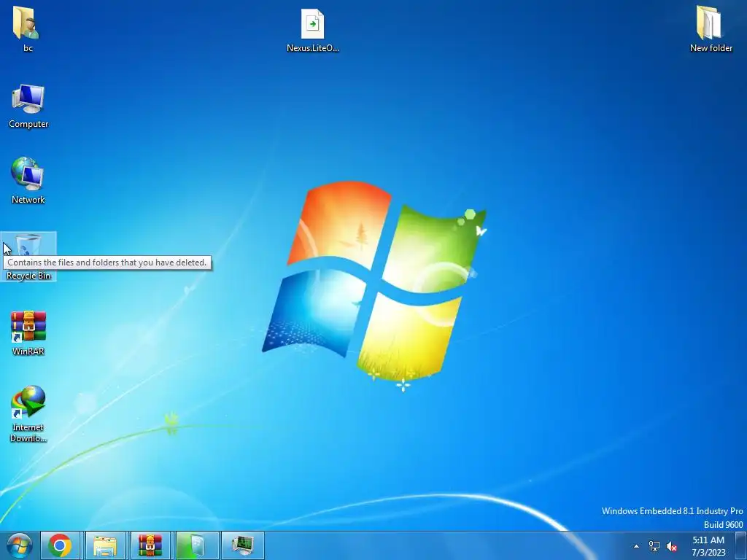This screenshot has width=747, height=560.
Task: Click the Recycle Bin label text
Action: coord(28,276)
